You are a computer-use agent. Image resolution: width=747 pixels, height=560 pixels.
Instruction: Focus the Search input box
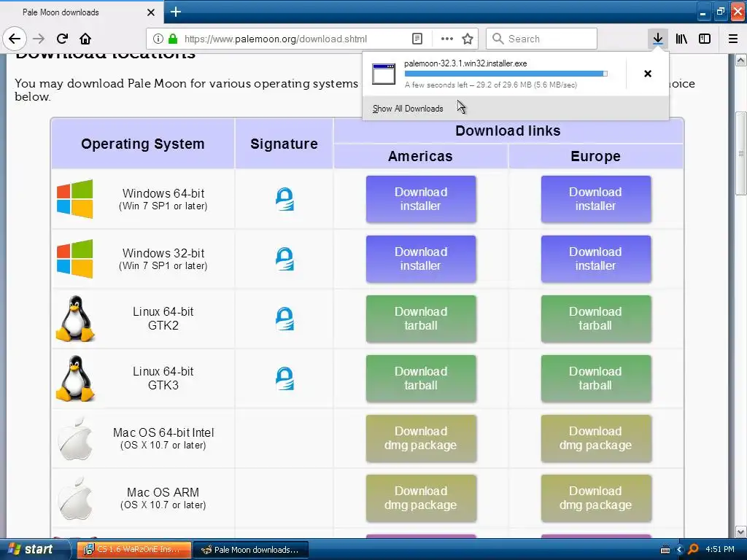click(x=541, y=39)
